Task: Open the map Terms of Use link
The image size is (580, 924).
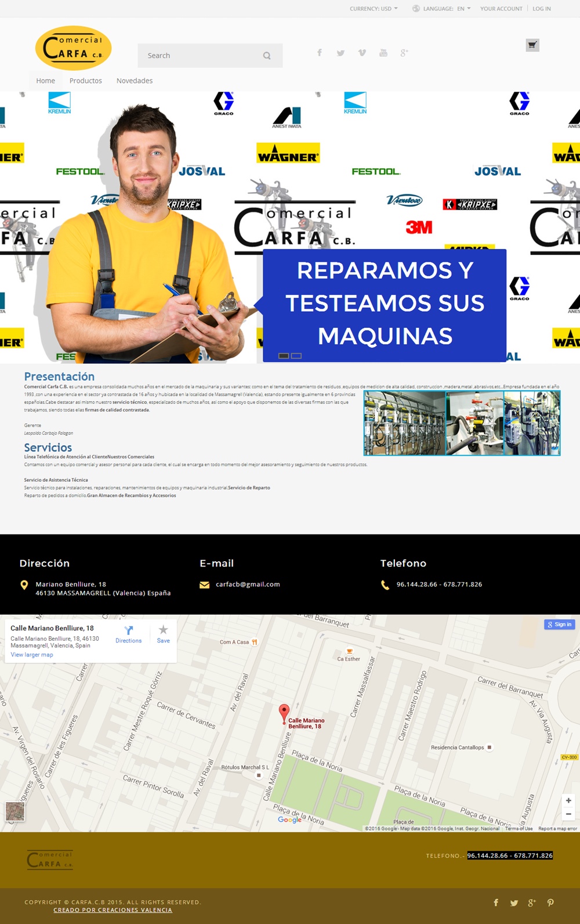Action: pyautogui.click(x=519, y=829)
